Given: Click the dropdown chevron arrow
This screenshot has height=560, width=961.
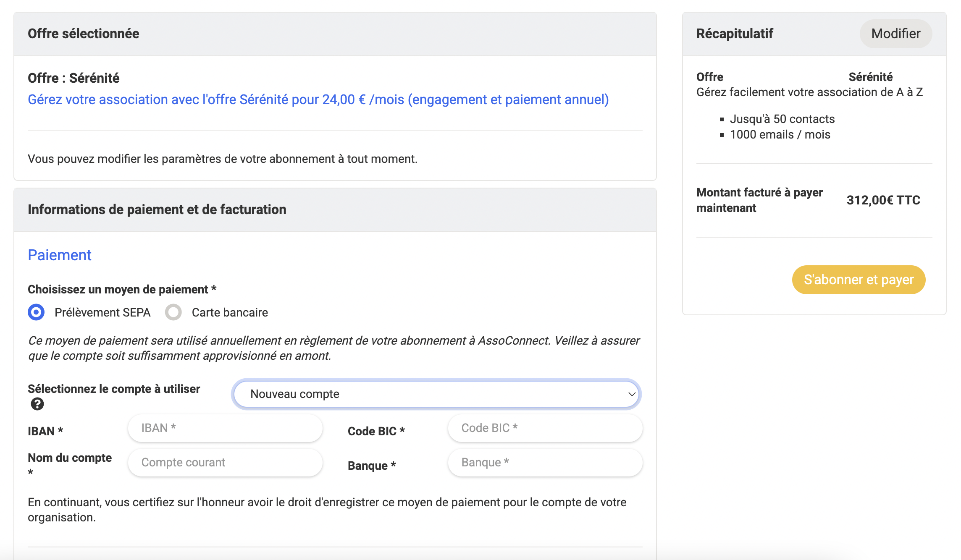Looking at the screenshot, I should [631, 394].
